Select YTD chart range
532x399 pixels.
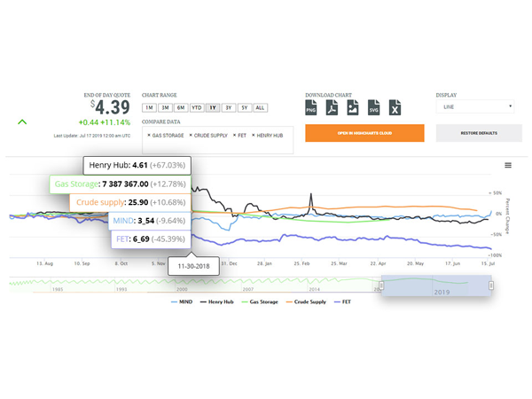pyautogui.click(x=197, y=108)
